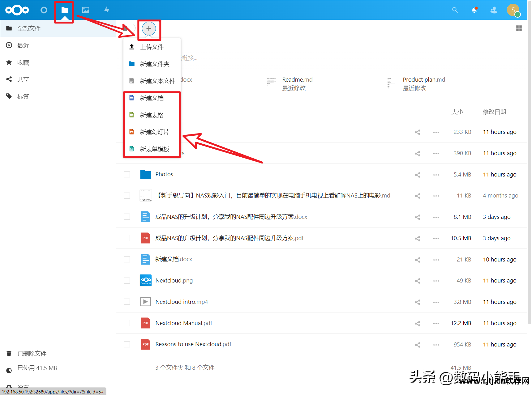Image resolution: width=532 pixels, height=395 pixels.
Task: Open the Photos folder
Action: (164, 174)
